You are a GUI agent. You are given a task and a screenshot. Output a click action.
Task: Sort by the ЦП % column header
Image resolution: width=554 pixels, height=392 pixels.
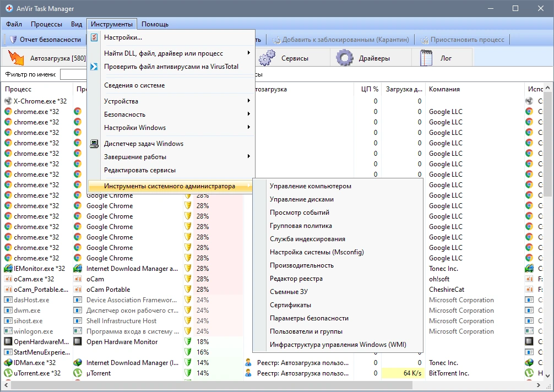pos(367,89)
